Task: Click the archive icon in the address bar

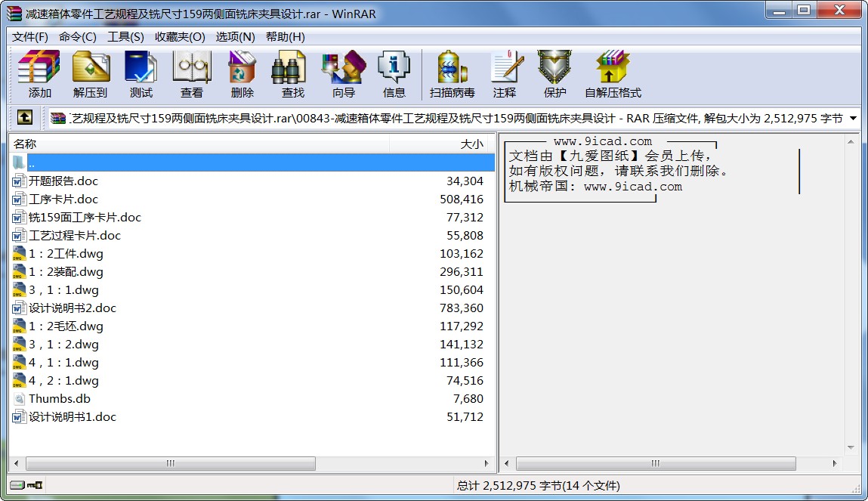Action: (58, 118)
